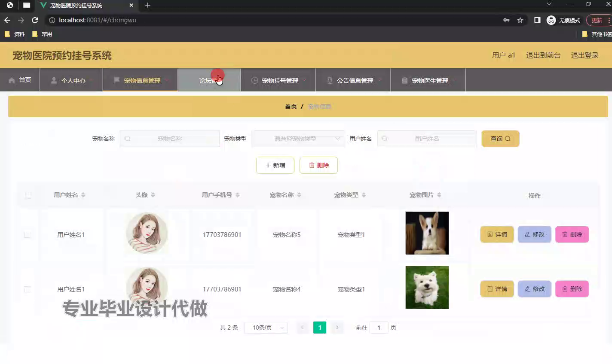Click 退出登录 link

tap(584, 55)
